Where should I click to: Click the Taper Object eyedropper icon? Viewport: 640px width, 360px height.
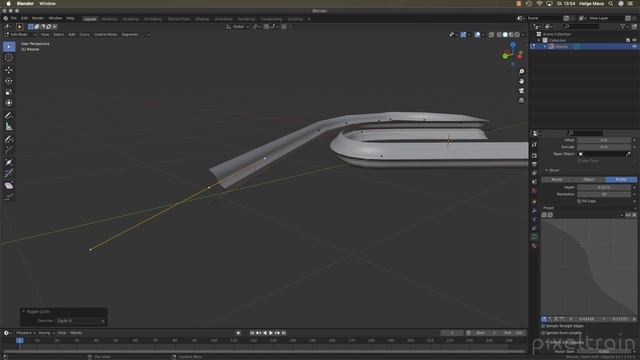pyautogui.click(x=628, y=154)
